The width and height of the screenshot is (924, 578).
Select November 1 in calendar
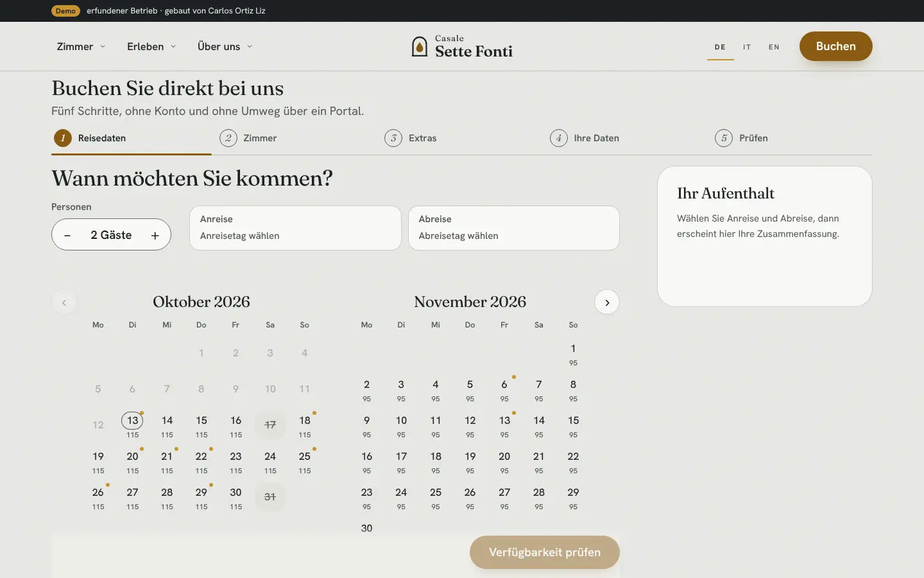pos(573,353)
